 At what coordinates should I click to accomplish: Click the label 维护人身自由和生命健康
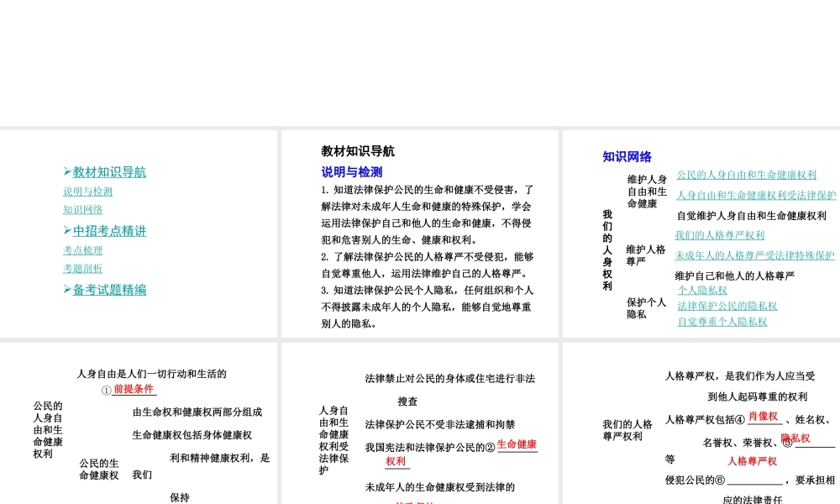pos(647,192)
